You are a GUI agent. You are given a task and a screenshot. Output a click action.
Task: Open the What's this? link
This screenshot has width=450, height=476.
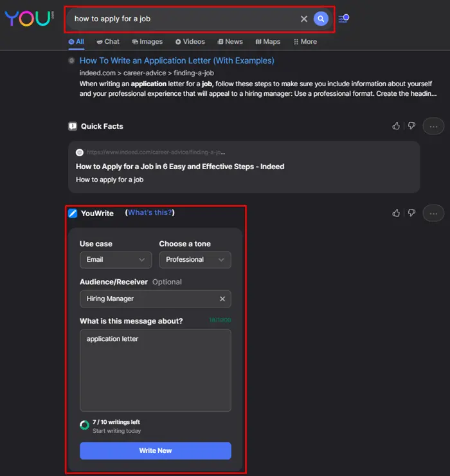150,212
